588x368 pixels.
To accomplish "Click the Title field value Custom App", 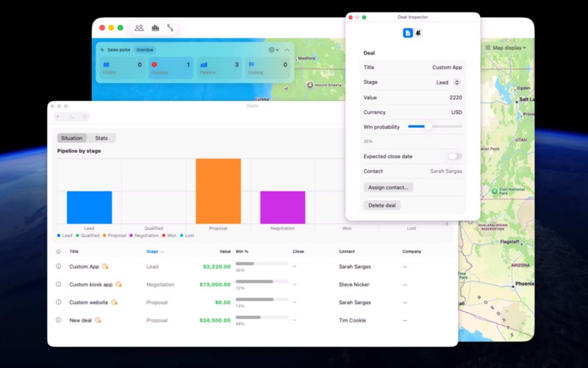I will click(x=447, y=68).
